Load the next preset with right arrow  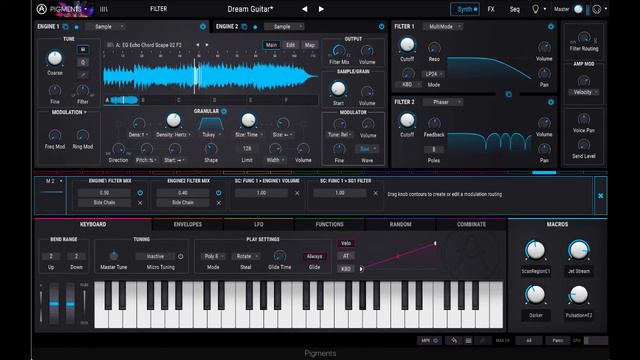point(321,9)
